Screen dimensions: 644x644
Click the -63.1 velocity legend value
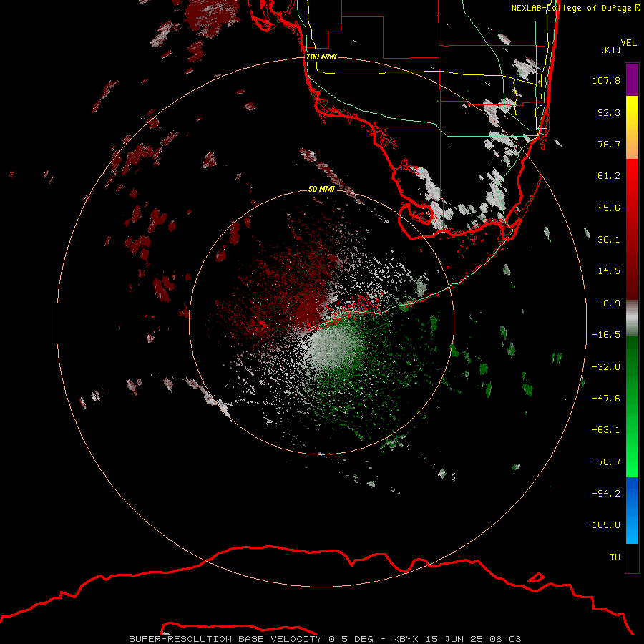606,430
